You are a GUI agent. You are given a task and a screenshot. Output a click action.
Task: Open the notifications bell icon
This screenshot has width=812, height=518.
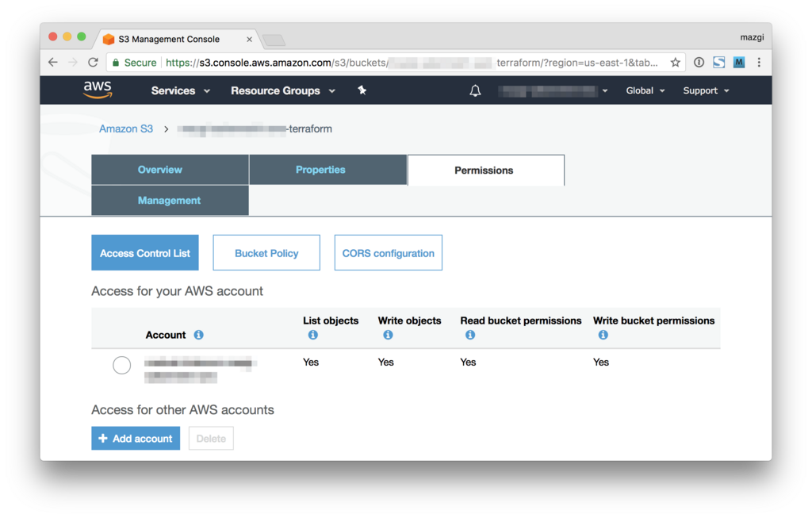[x=475, y=90]
